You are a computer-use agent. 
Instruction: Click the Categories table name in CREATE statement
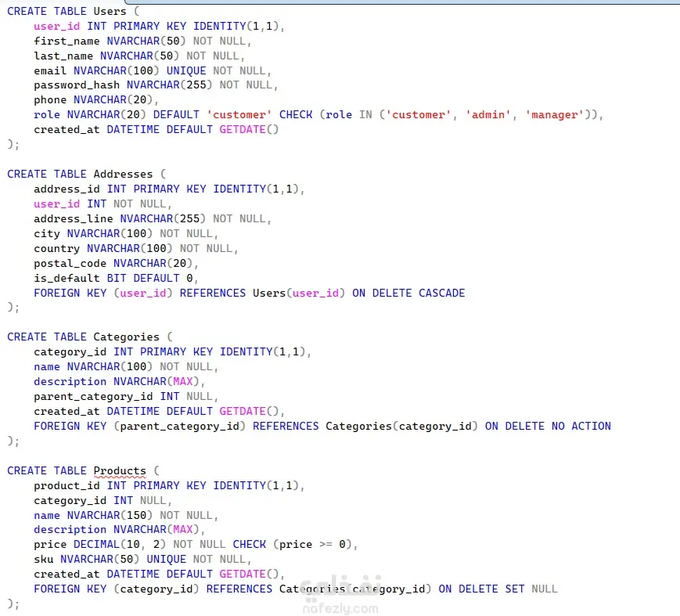click(126, 337)
